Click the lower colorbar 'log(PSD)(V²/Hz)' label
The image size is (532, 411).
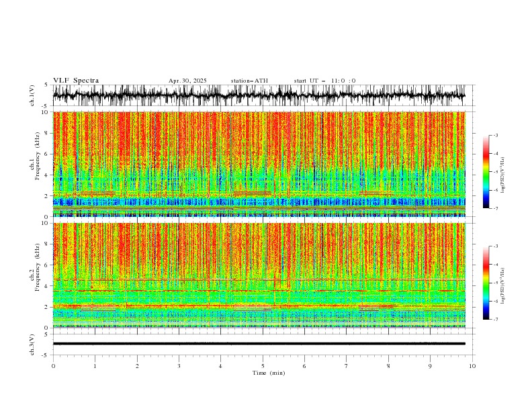[x=502, y=286]
